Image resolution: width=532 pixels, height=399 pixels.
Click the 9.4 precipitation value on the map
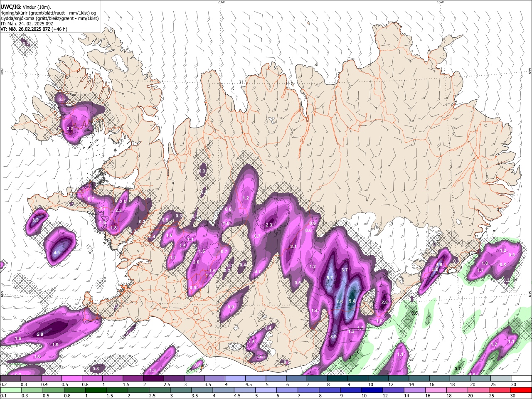tap(353, 301)
